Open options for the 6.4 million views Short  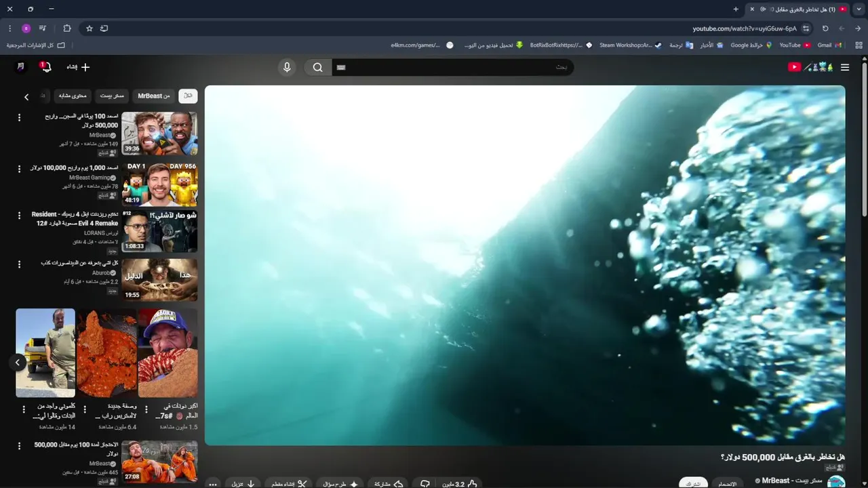click(x=85, y=409)
